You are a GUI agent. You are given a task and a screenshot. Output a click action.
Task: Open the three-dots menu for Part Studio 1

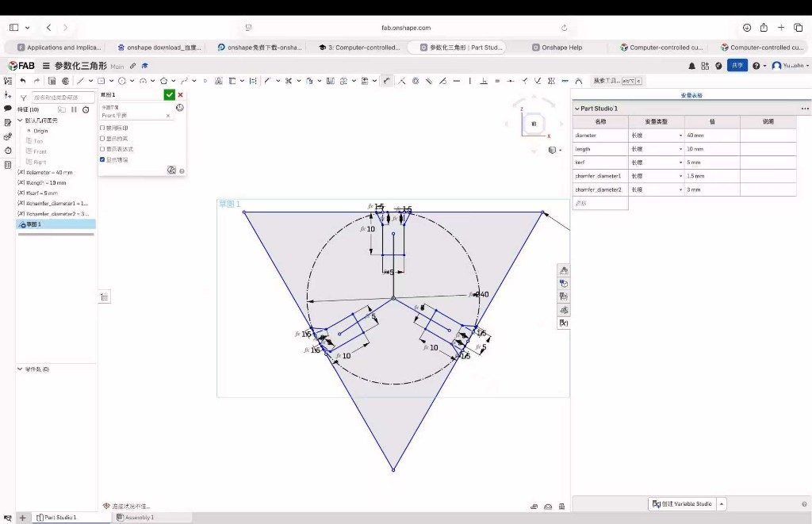click(804, 109)
